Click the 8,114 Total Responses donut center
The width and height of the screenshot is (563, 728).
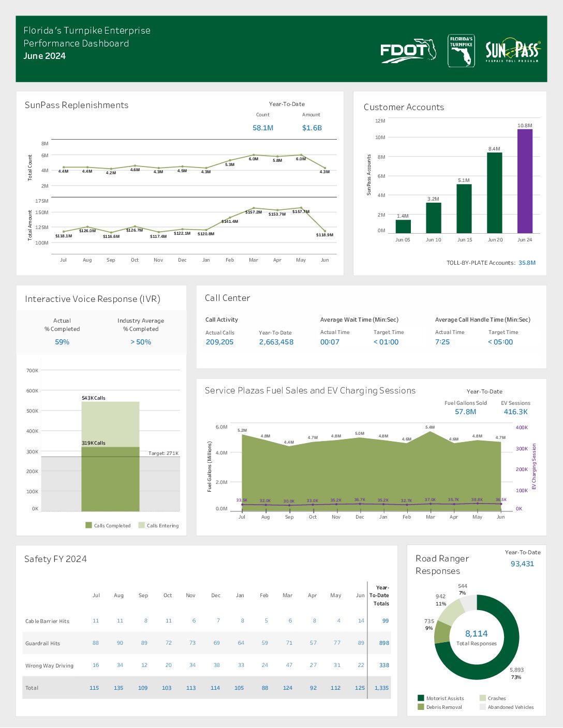click(x=477, y=638)
